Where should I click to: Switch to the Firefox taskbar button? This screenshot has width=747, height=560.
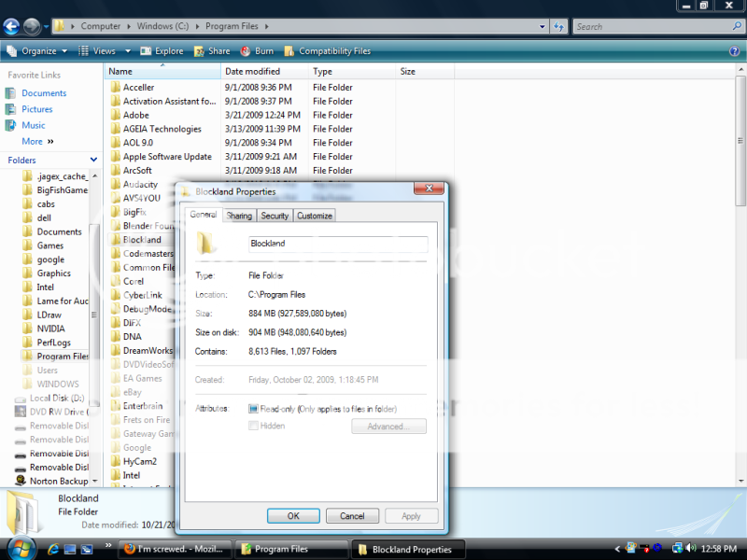point(175,549)
